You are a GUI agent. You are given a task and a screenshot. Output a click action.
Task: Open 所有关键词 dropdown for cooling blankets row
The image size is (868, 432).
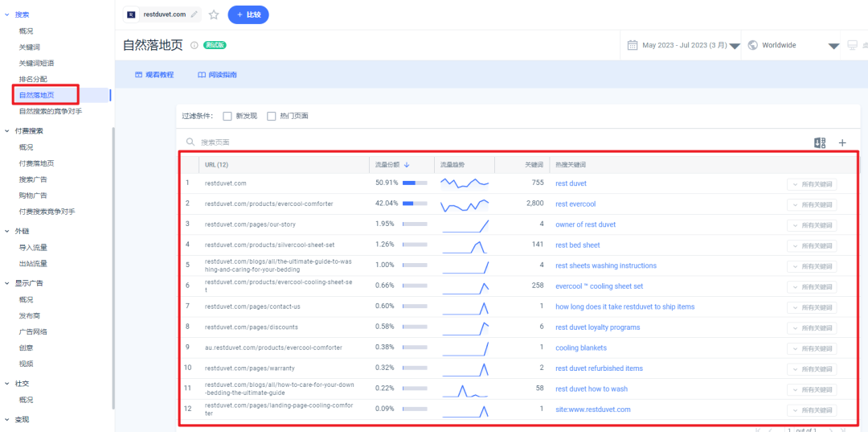812,349
